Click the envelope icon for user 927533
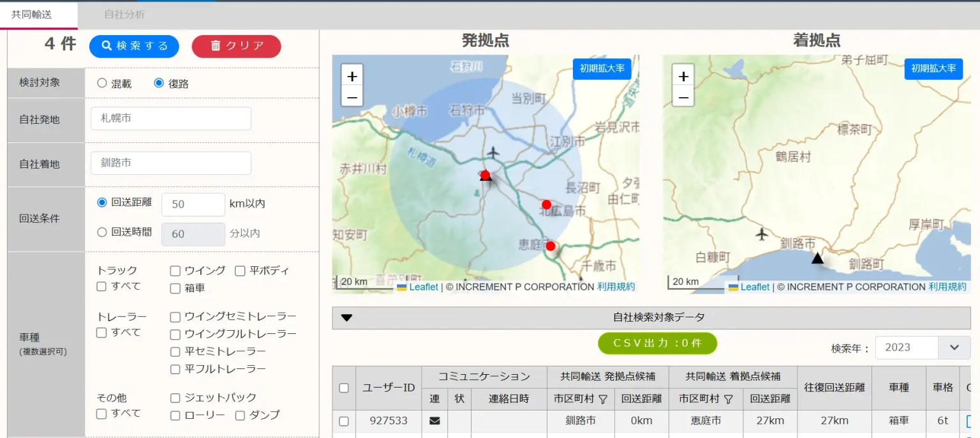The width and height of the screenshot is (980, 438). click(434, 421)
